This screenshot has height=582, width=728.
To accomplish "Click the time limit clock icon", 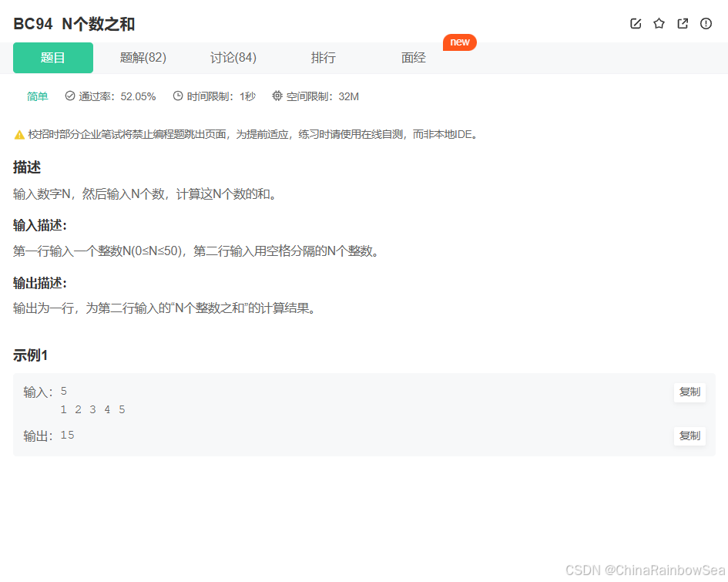I will pos(178,96).
